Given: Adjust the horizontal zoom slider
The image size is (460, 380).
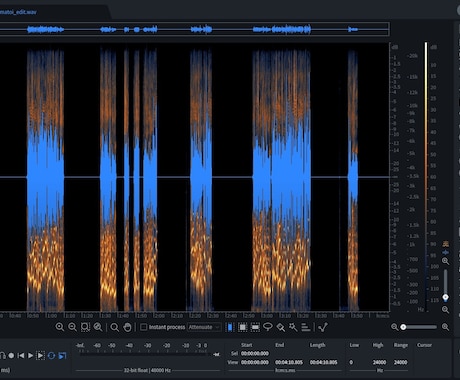Looking at the screenshot, I should point(419,327).
